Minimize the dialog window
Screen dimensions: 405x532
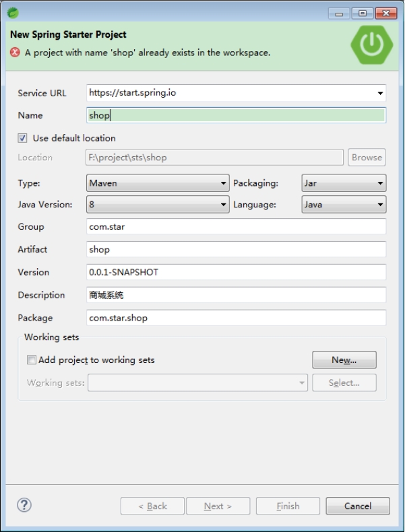point(339,13)
